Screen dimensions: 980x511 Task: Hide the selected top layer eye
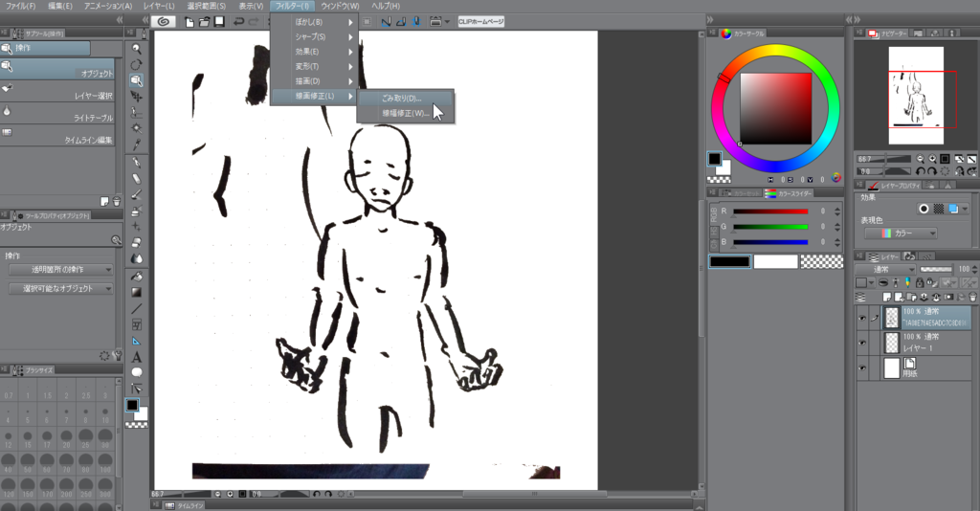(x=862, y=318)
